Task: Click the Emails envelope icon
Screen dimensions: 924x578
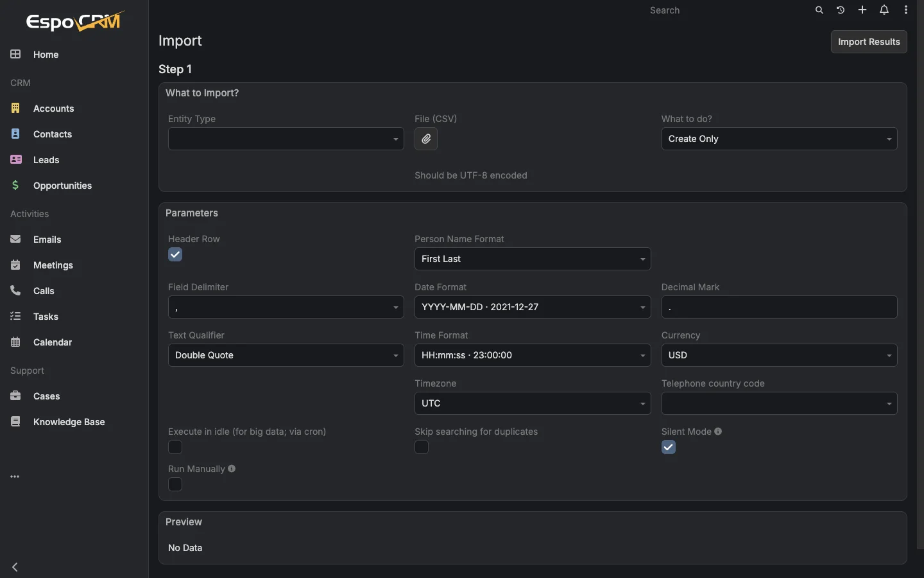Action: pos(15,240)
